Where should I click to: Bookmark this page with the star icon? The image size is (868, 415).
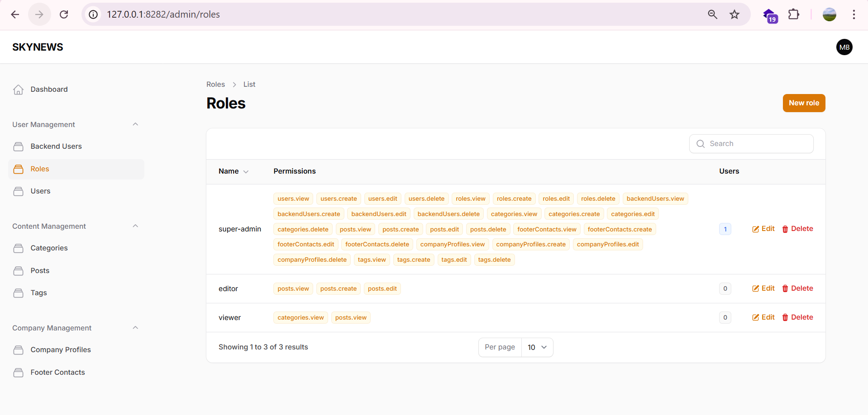pos(734,14)
